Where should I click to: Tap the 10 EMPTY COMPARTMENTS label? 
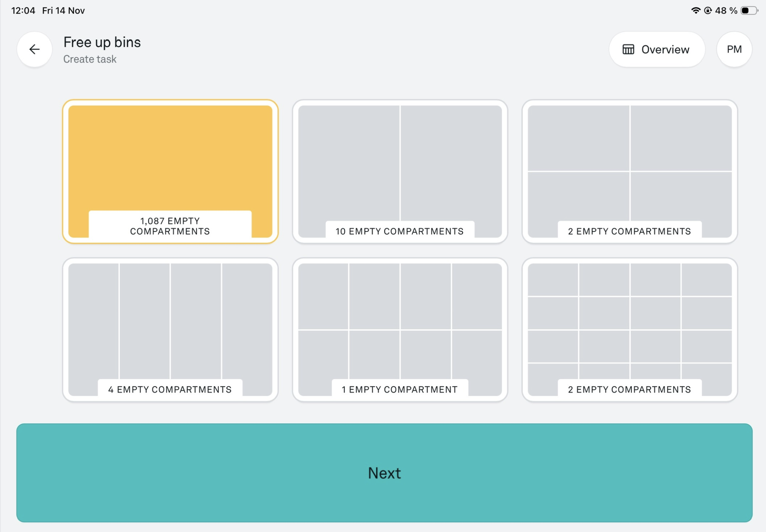click(x=399, y=231)
